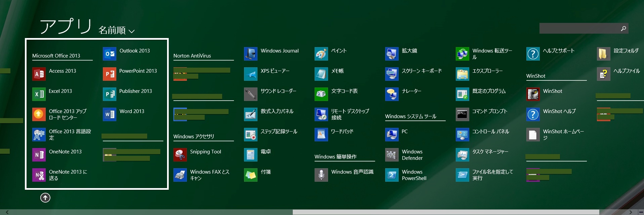Select the Windows 簡単操作 group header
Screen dimensions: 644x215
335,157
